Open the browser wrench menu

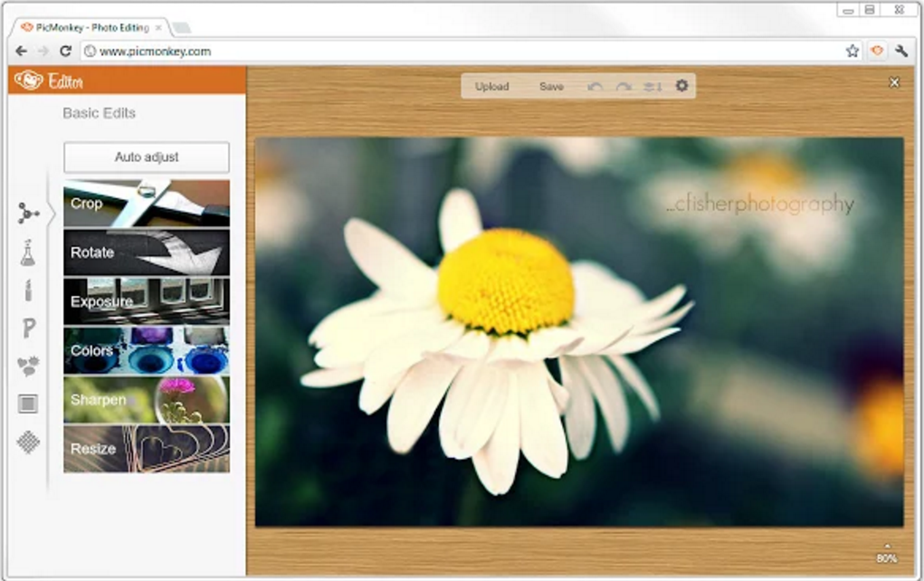(x=901, y=52)
